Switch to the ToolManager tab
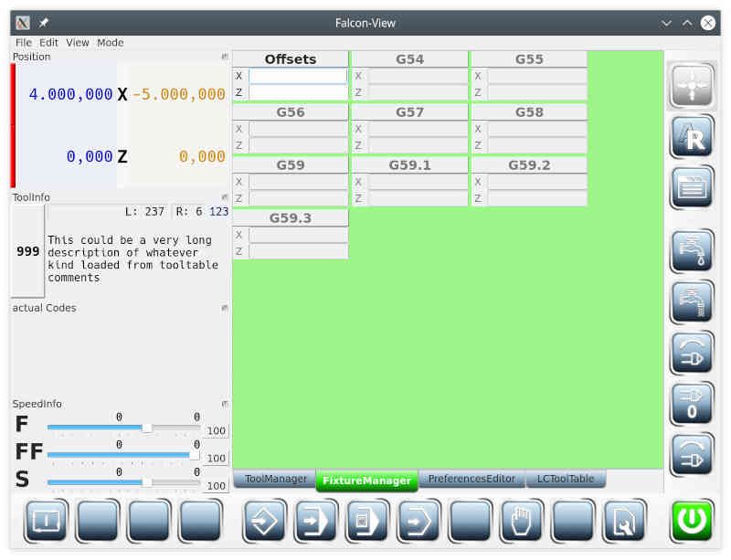731x560 pixels. 276,479
